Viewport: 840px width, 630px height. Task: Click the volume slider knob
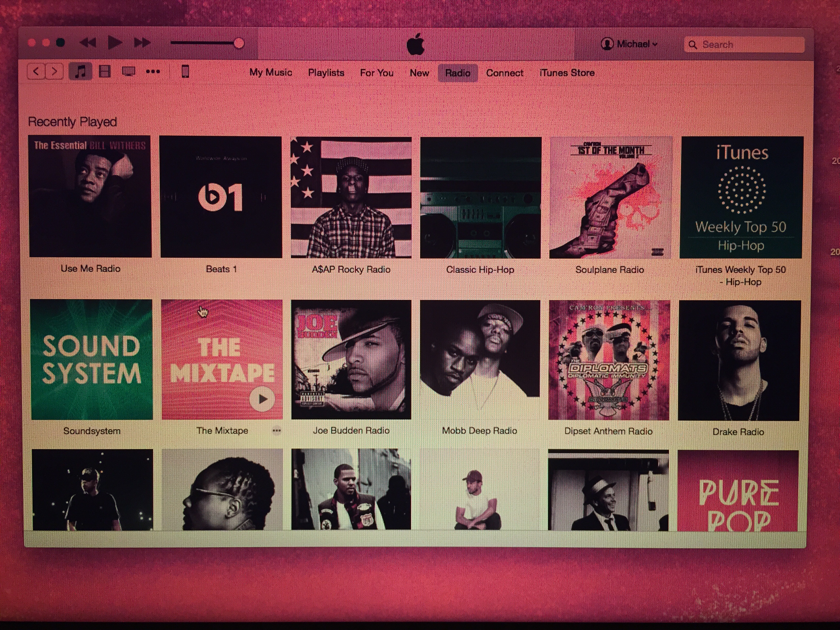[x=239, y=43]
